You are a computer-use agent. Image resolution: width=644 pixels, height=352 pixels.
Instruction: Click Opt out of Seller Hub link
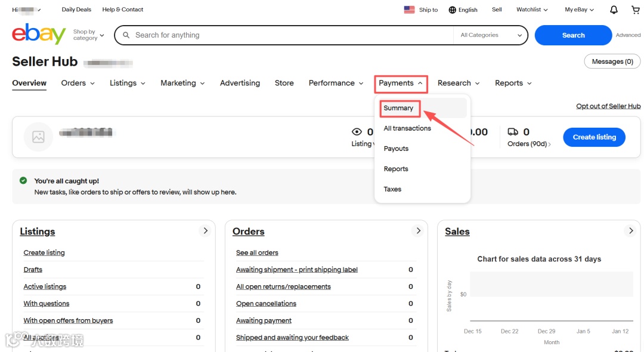(x=608, y=106)
